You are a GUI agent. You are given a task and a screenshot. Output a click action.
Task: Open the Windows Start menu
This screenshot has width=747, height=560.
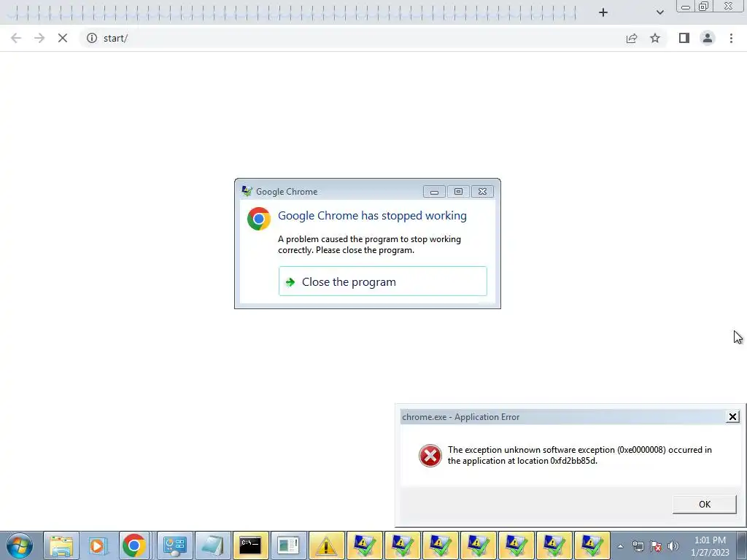click(x=20, y=545)
